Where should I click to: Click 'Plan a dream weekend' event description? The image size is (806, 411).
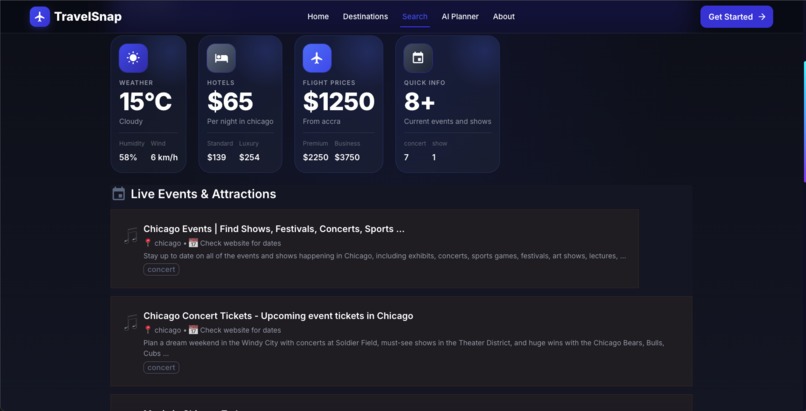coord(404,348)
